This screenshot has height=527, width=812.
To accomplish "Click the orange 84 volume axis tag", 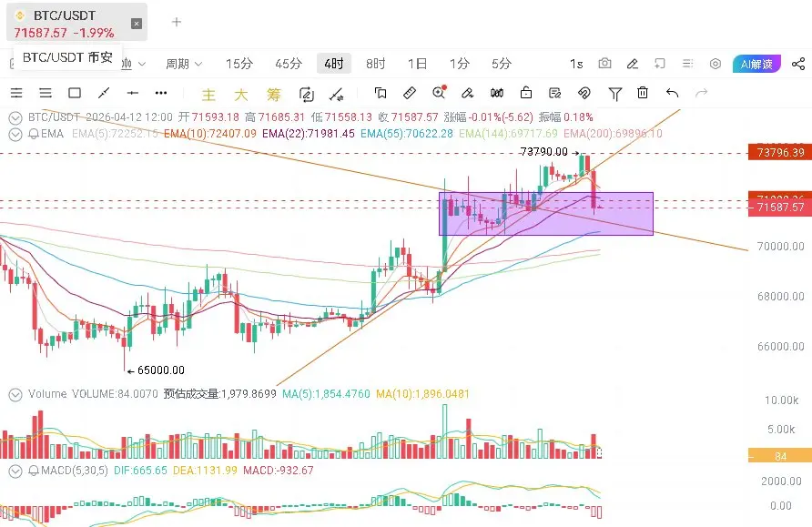I will (x=780, y=456).
